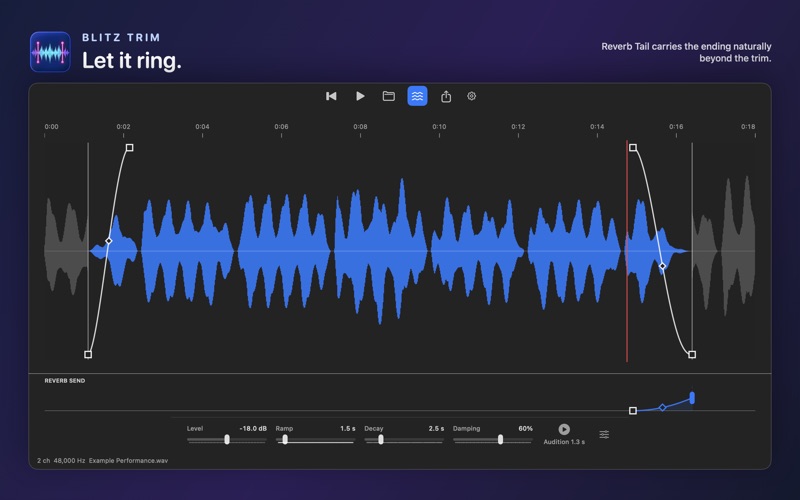Screen dimensions: 800x500
Task: Click the Audition 1.3 s label
Action: coord(564,442)
